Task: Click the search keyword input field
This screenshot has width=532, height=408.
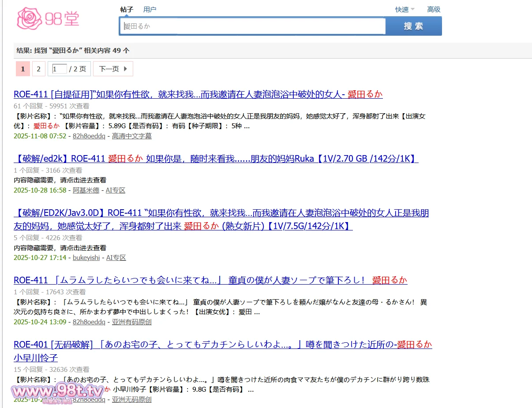Action: point(254,26)
